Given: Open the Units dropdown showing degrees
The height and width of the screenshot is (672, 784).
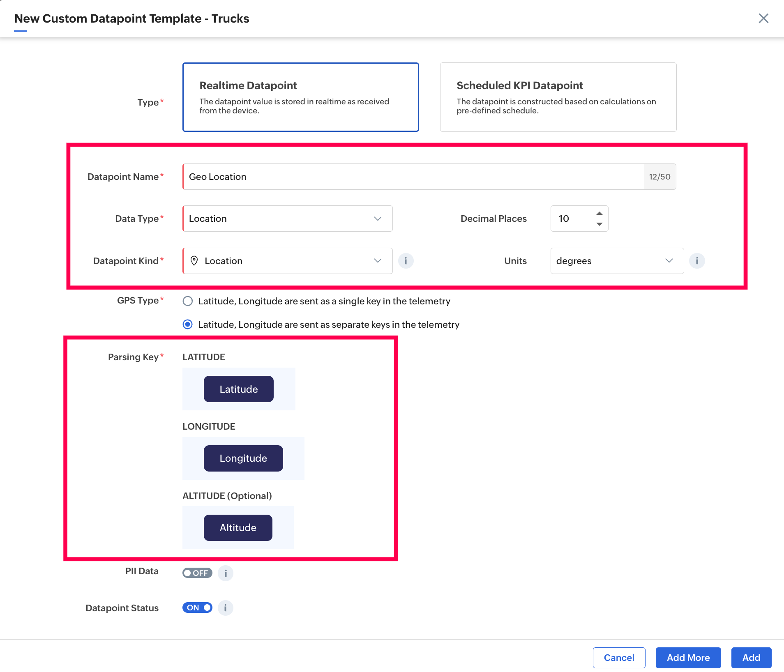Looking at the screenshot, I should tap(617, 261).
